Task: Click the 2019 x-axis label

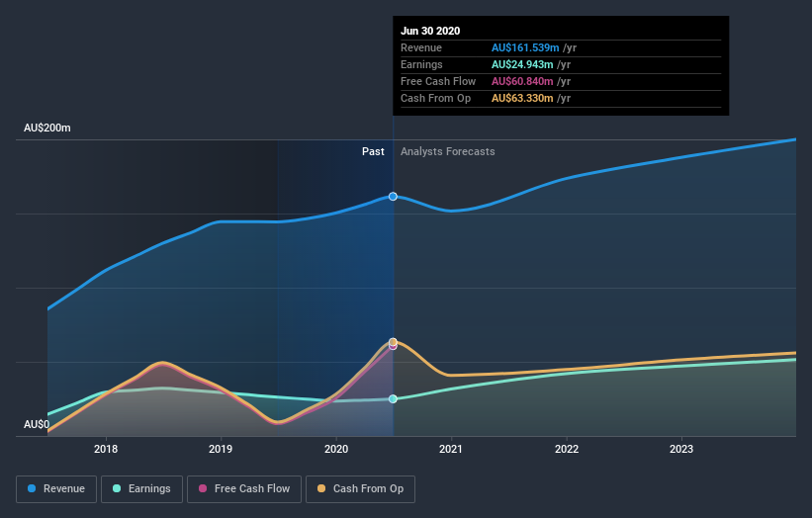Action: click(221, 449)
